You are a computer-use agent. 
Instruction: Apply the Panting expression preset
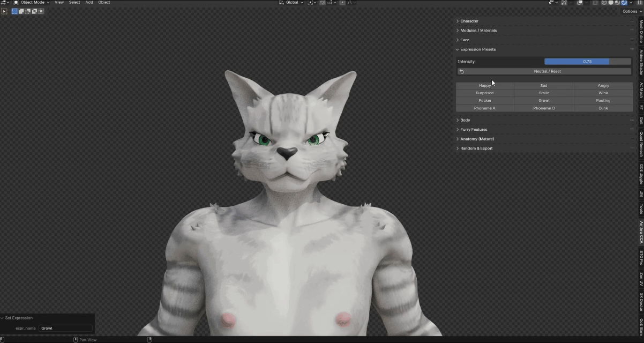603,101
